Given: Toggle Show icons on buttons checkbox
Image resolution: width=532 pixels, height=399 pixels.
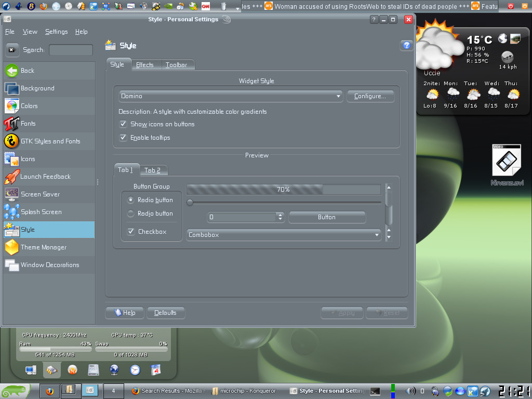Looking at the screenshot, I should 123,124.
